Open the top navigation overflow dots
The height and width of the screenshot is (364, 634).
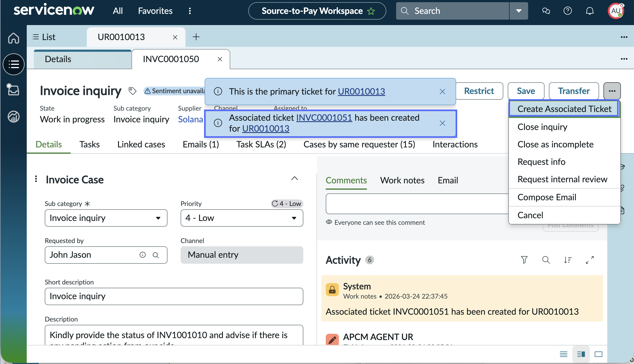(x=190, y=11)
